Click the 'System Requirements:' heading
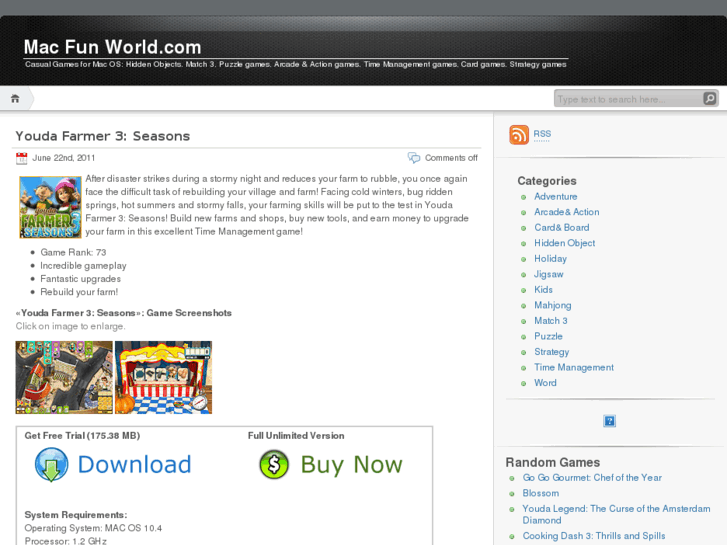Screen dimensions: 727x545 [x=76, y=515]
